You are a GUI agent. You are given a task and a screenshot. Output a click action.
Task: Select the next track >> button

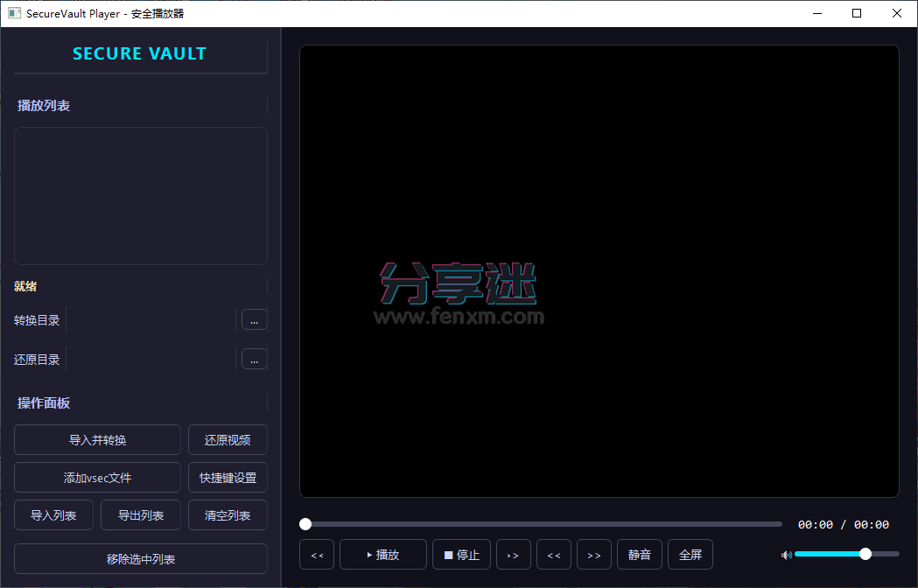[594, 554]
